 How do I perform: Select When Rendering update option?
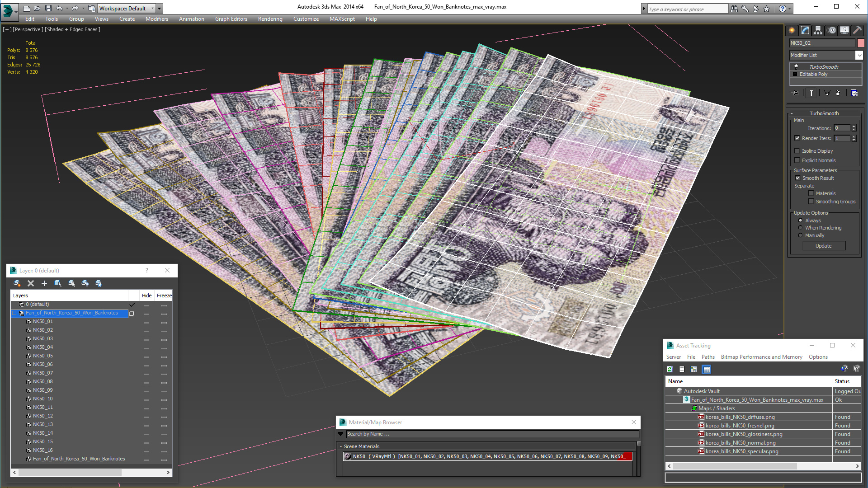(x=800, y=228)
